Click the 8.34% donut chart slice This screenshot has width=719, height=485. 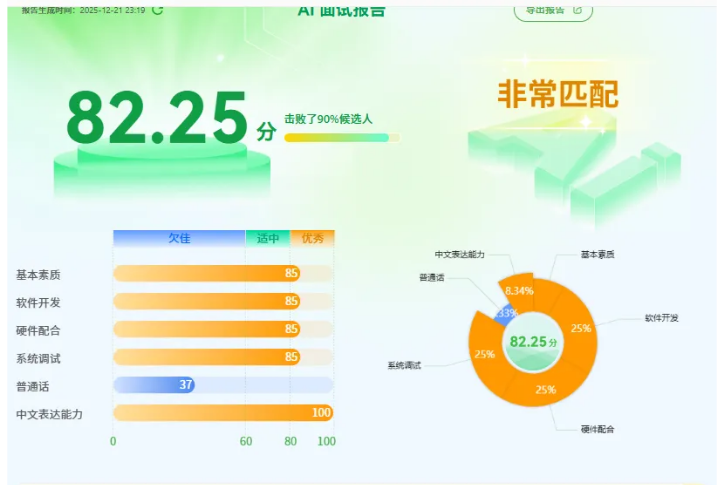point(518,290)
